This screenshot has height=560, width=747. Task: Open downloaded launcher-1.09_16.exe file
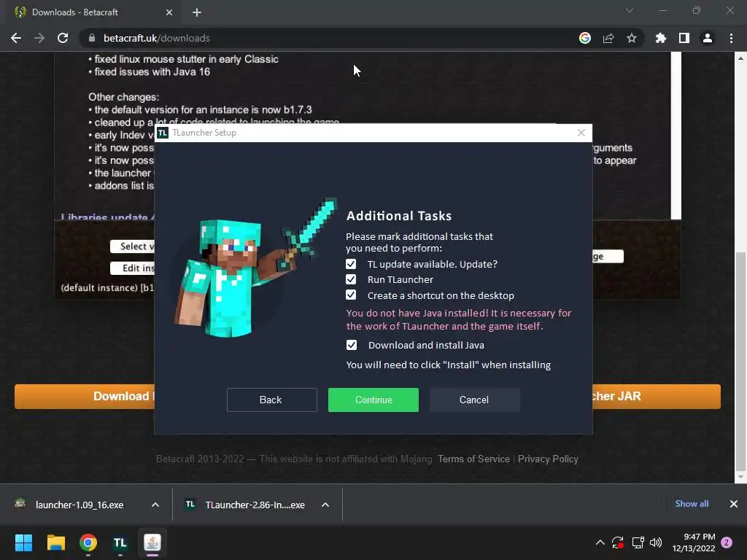(x=79, y=505)
